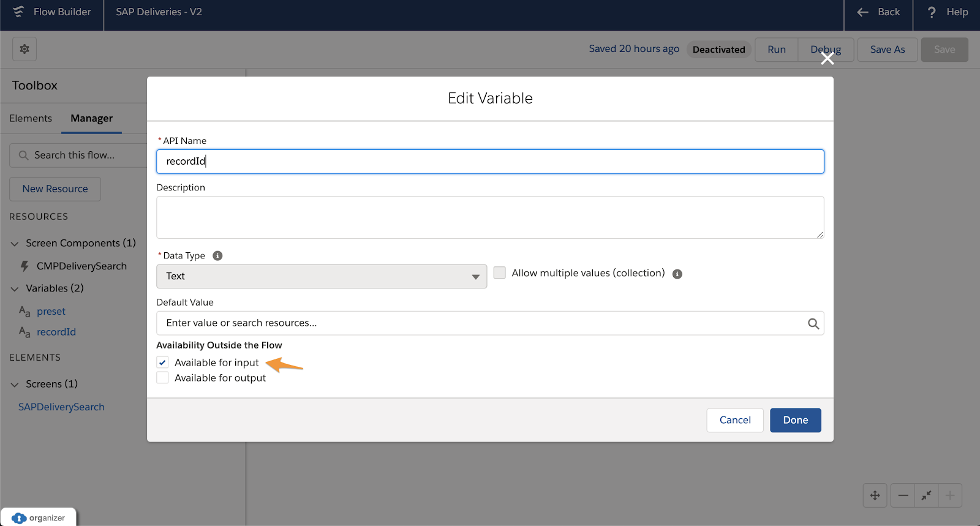Click the Default Value input field

490,323
